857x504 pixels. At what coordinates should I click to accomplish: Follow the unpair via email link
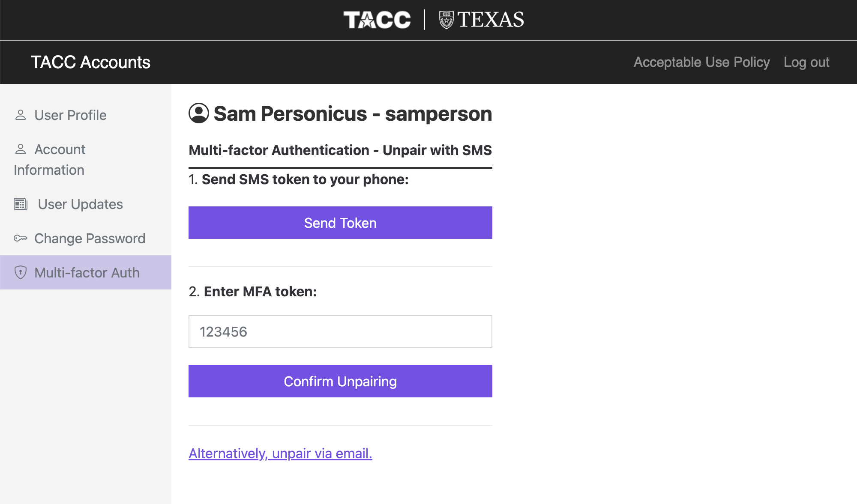[x=280, y=453]
